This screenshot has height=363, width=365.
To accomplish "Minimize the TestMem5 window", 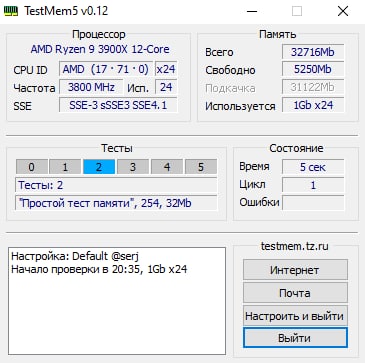I will [x=252, y=11].
